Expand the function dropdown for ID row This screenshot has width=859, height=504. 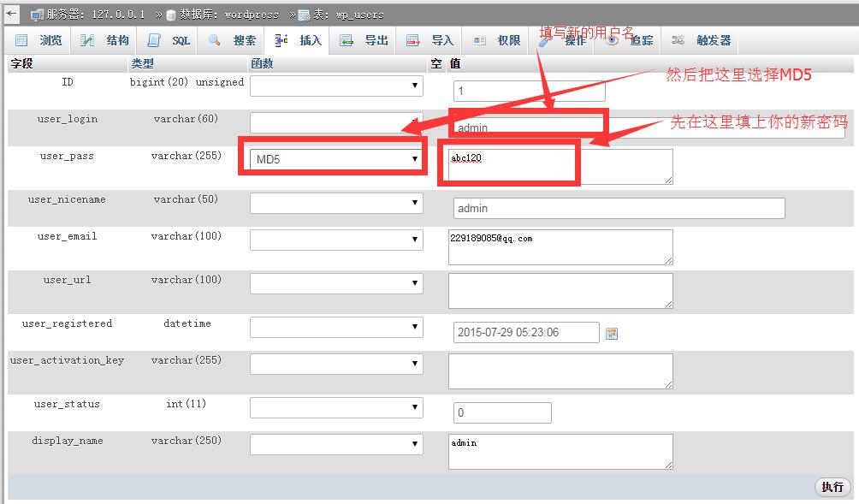tap(336, 86)
